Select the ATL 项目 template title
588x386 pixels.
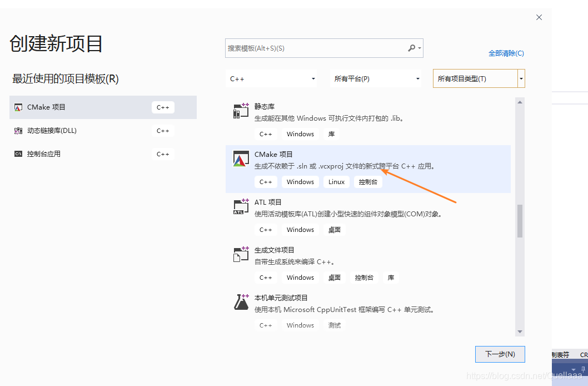[x=268, y=202]
